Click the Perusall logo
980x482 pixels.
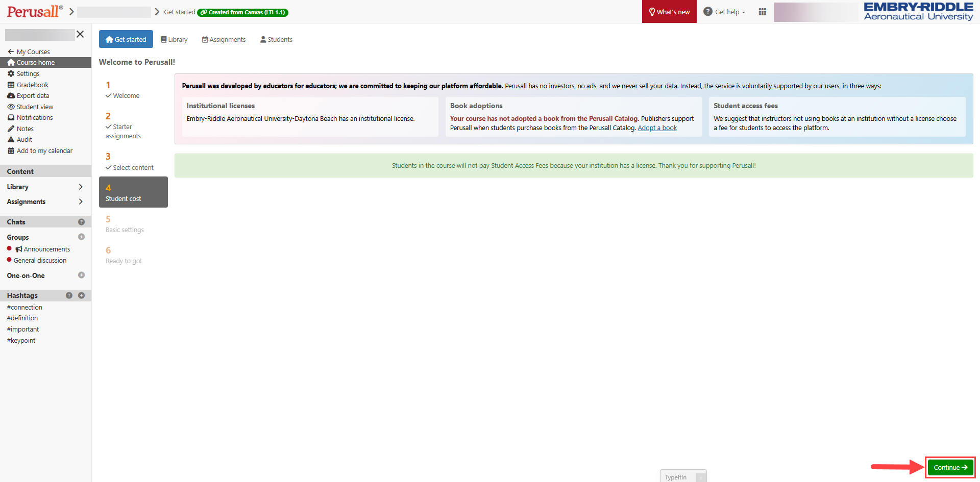(x=35, y=11)
